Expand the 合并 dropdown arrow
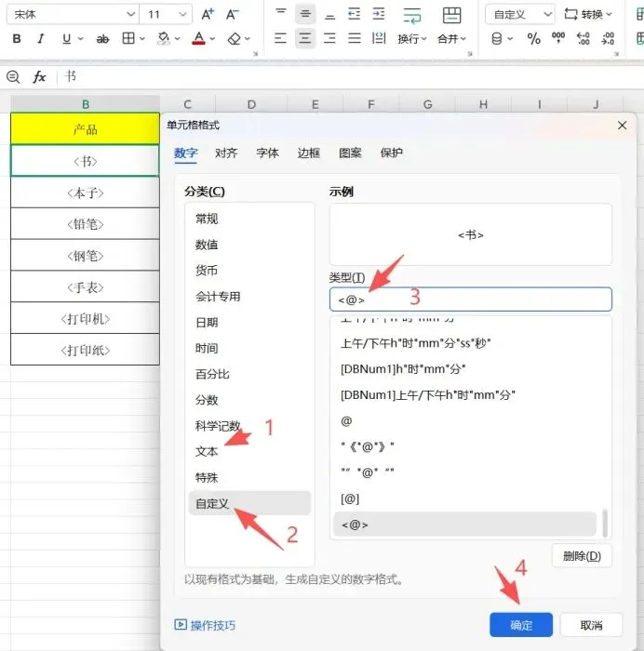This screenshot has width=644, height=651. (463, 39)
